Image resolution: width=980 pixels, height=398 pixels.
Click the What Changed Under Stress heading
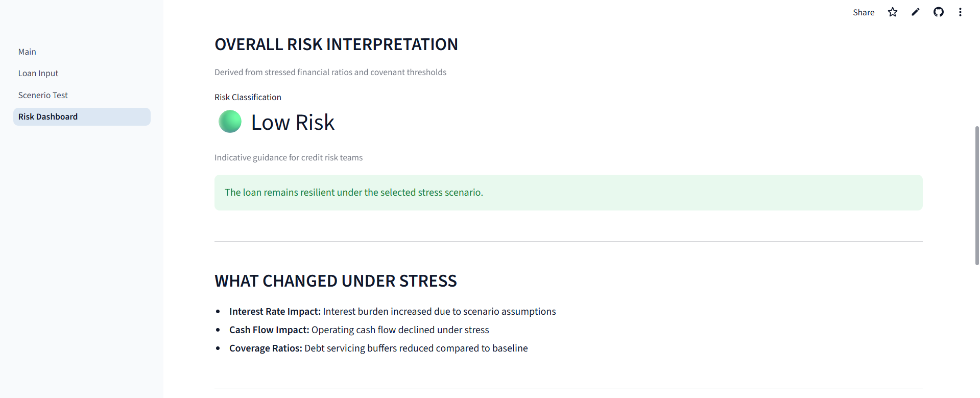click(336, 281)
